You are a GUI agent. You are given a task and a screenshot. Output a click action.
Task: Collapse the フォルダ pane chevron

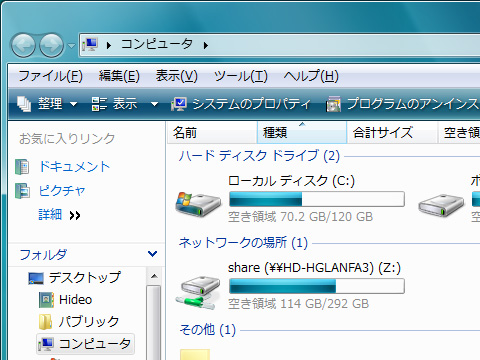pyautogui.click(x=152, y=254)
